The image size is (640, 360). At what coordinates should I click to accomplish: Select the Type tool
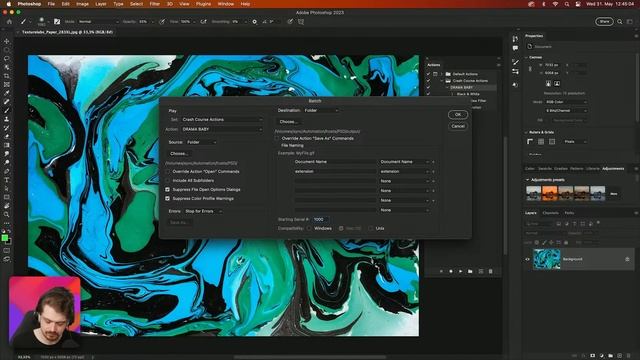point(7,180)
